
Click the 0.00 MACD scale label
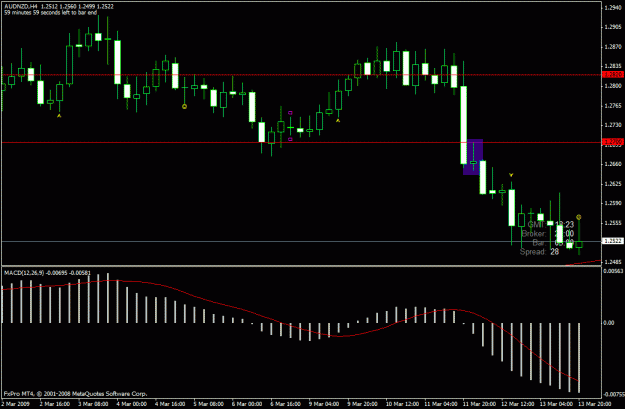(609, 322)
